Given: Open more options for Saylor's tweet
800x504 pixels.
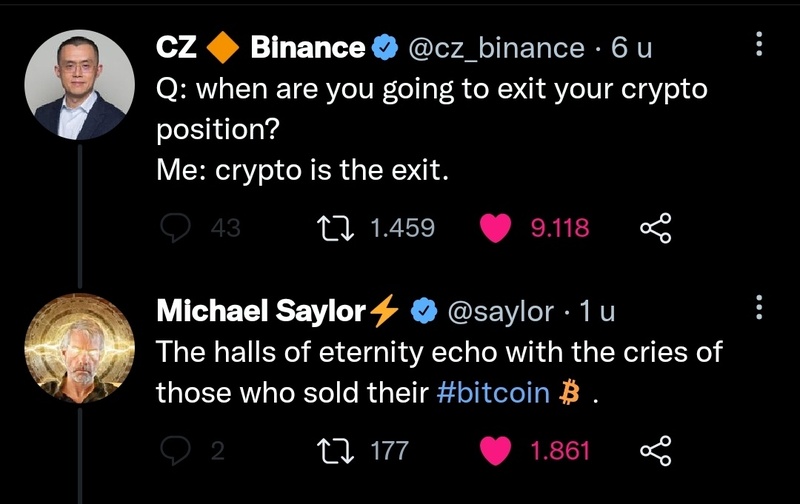Looking at the screenshot, I should [x=758, y=309].
